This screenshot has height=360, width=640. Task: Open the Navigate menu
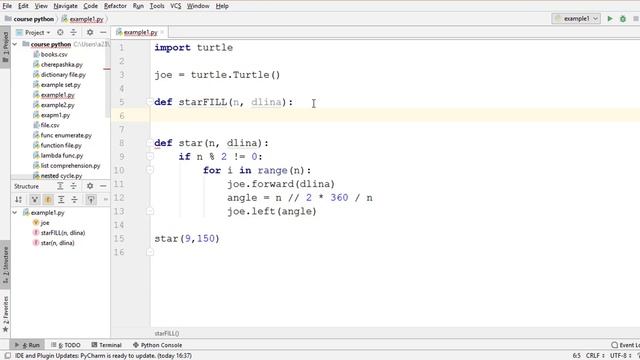(x=65, y=6)
